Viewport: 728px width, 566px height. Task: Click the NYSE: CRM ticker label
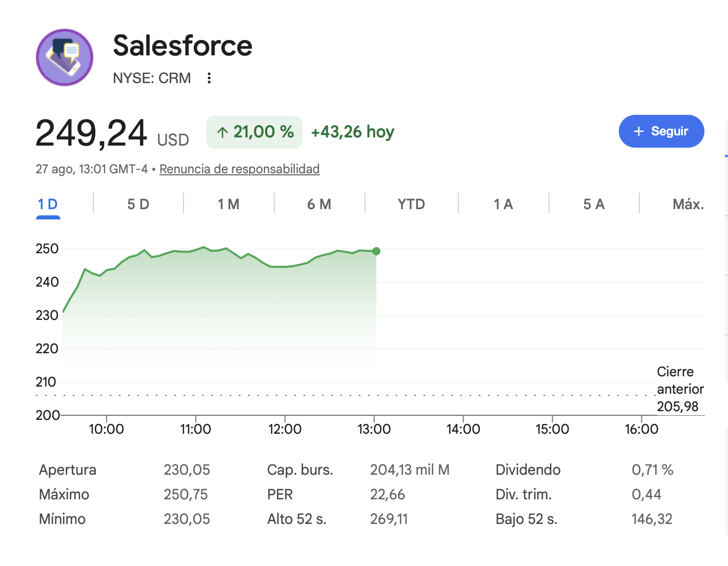(x=152, y=78)
